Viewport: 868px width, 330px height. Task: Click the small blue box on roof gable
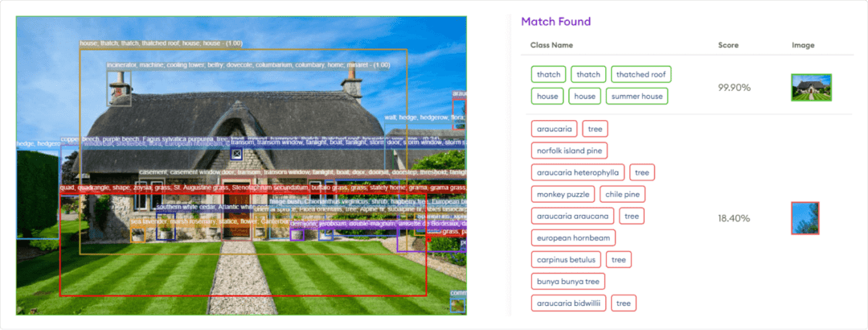[x=236, y=154]
